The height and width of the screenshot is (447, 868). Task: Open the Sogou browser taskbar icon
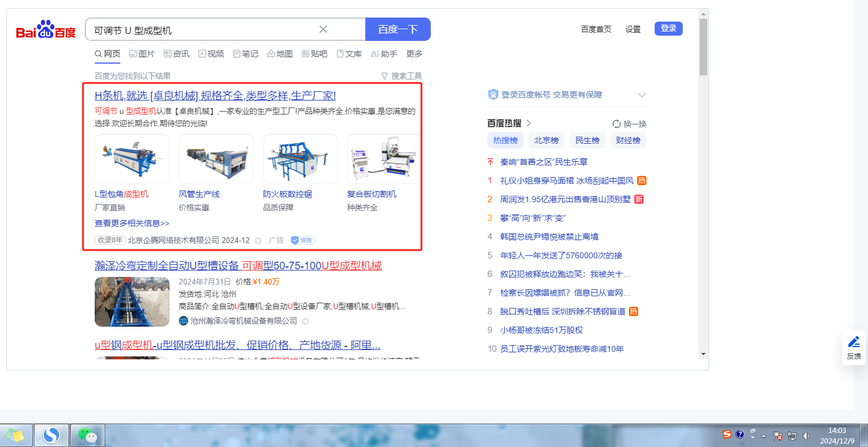click(x=51, y=435)
